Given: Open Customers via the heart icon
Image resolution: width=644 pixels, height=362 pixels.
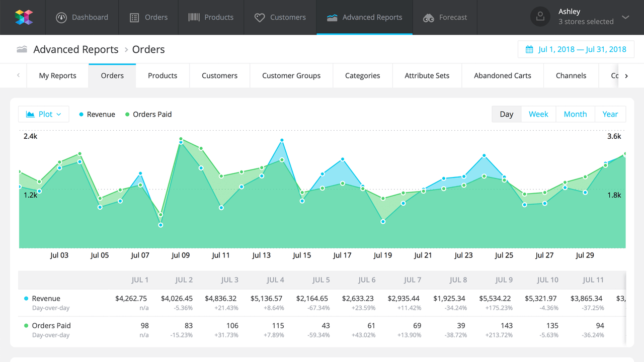Looking at the screenshot, I should (x=260, y=17).
